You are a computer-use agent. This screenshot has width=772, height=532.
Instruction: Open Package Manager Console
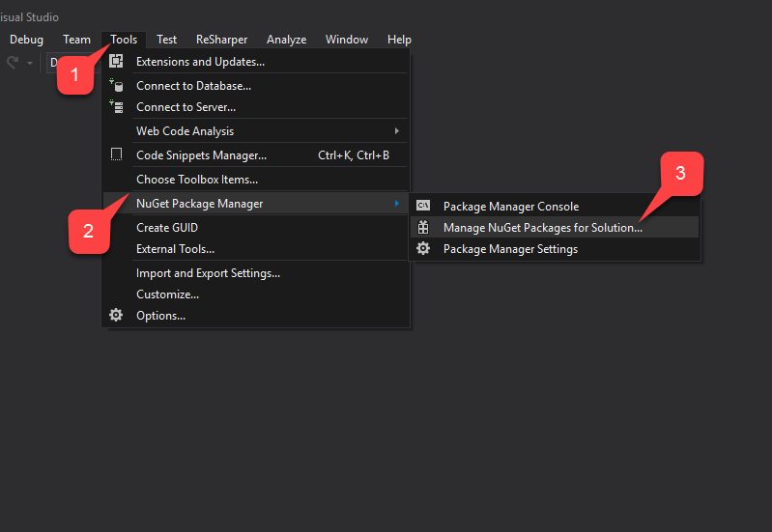click(x=555, y=207)
